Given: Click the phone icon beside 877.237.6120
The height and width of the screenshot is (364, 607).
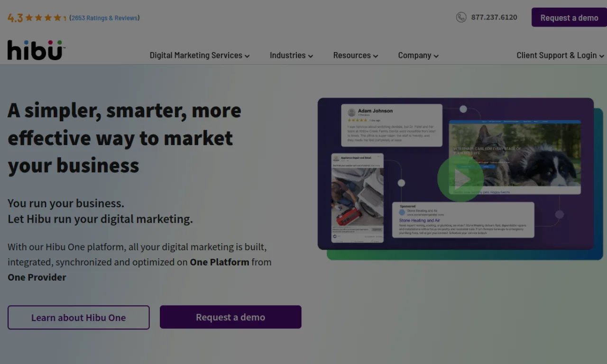Looking at the screenshot, I should [461, 18].
